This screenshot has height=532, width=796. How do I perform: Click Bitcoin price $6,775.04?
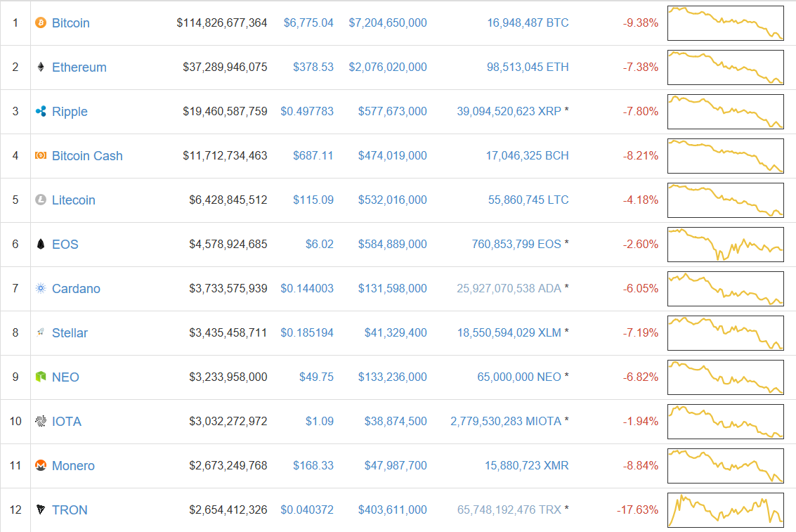point(308,23)
